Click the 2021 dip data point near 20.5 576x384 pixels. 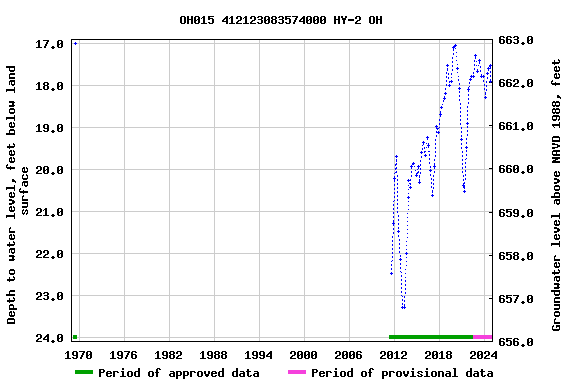click(465, 191)
